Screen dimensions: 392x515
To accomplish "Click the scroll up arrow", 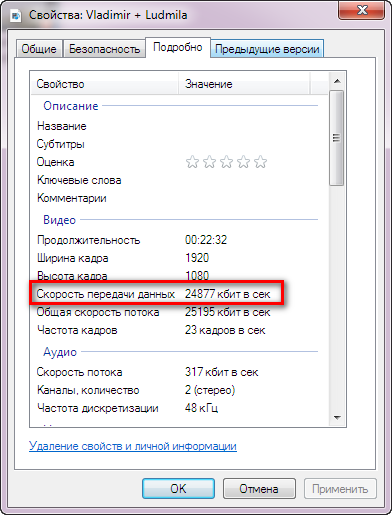I will [337, 81].
